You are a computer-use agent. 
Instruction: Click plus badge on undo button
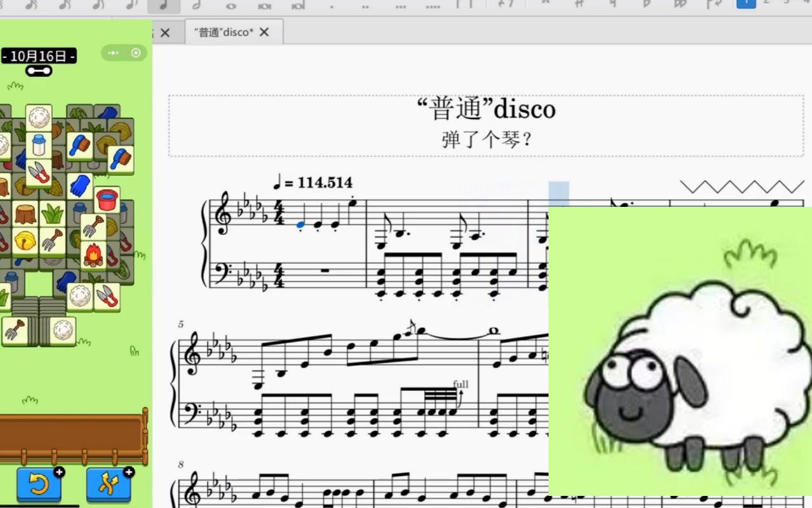[x=59, y=472]
